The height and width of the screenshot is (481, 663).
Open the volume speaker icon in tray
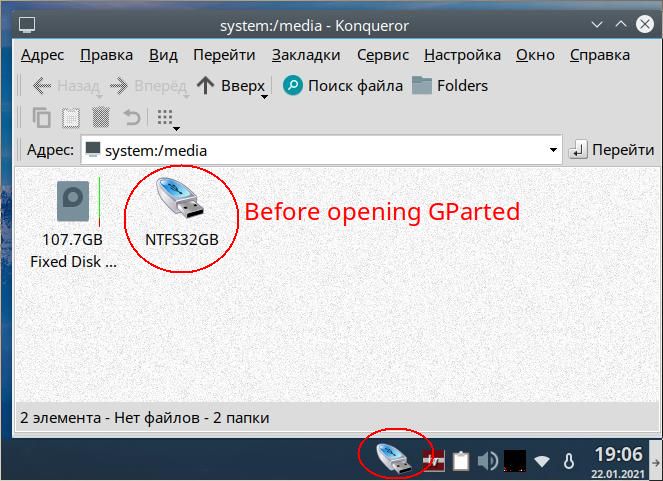click(488, 461)
